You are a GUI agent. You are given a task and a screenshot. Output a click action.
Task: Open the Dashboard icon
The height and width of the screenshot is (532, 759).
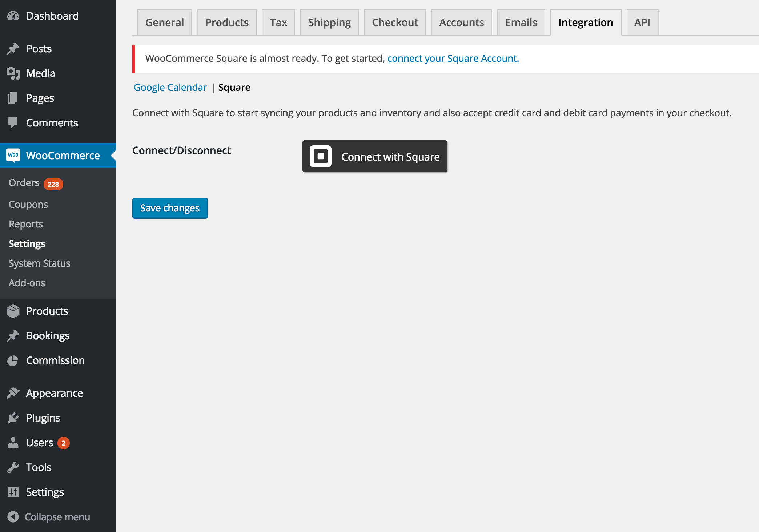coord(13,16)
